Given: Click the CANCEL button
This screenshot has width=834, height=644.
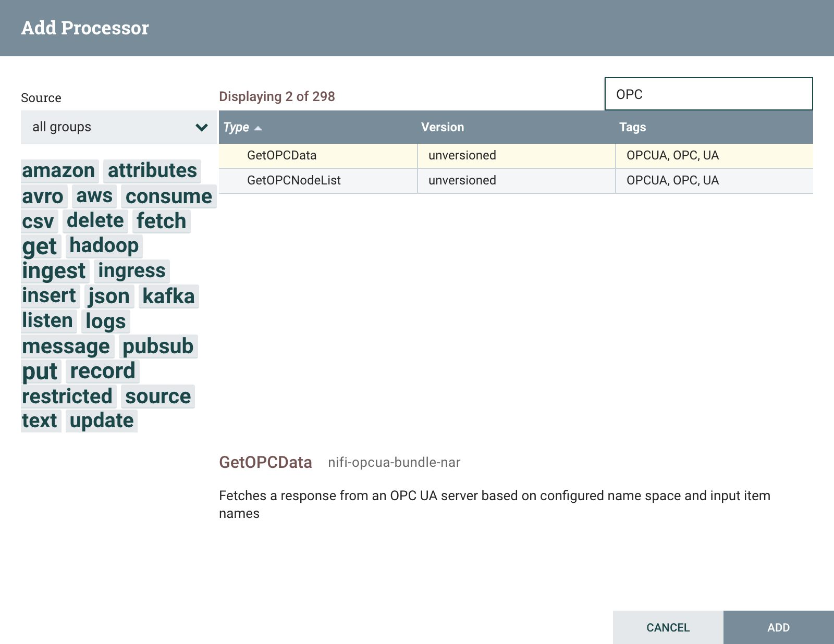Looking at the screenshot, I should point(668,627).
